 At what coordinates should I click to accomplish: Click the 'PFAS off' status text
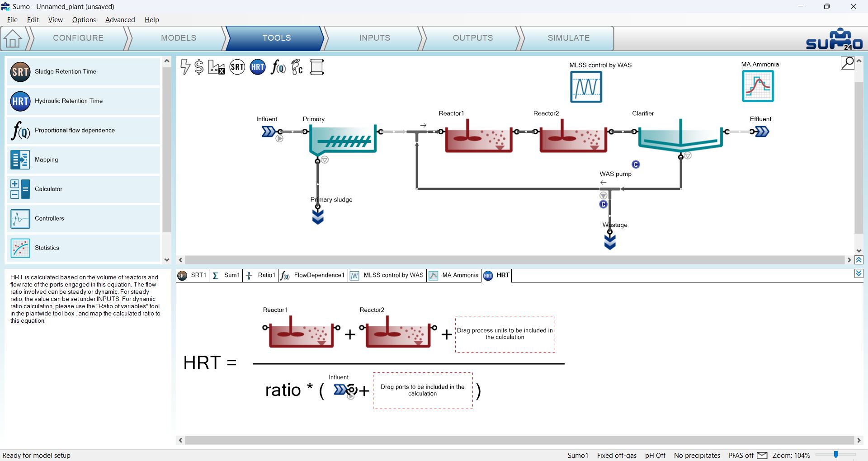click(x=741, y=456)
